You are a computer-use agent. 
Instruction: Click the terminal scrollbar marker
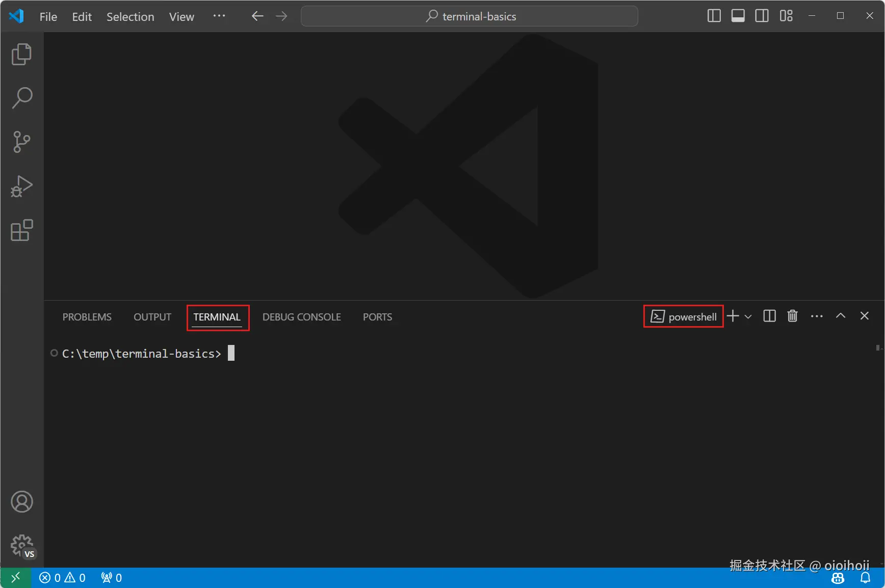[x=878, y=348]
